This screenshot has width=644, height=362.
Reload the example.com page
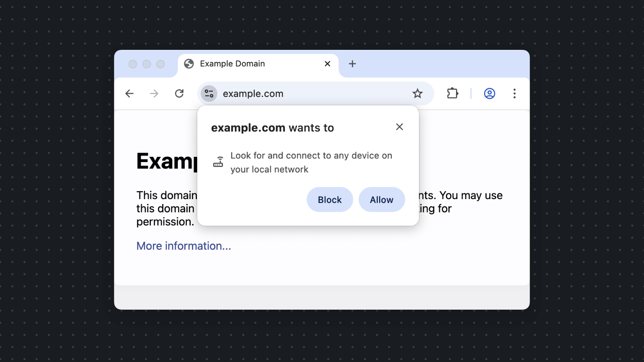(x=180, y=93)
